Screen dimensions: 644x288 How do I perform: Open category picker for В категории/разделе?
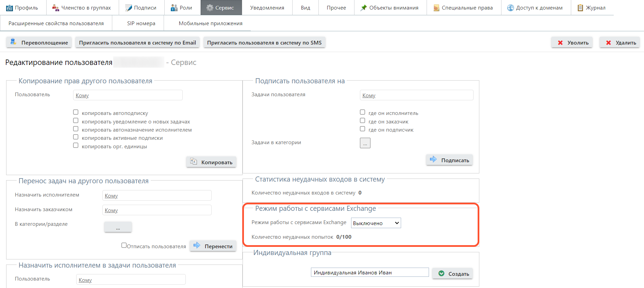point(118,227)
